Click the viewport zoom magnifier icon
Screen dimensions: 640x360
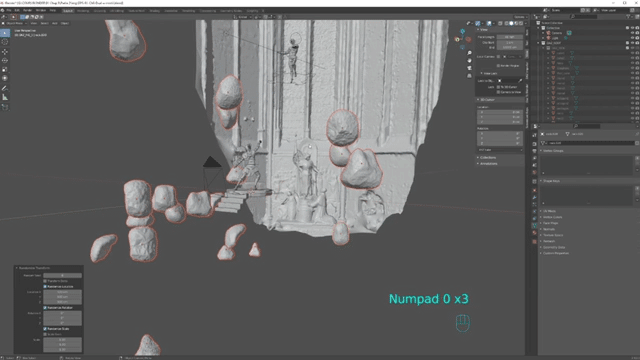coord(469,53)
